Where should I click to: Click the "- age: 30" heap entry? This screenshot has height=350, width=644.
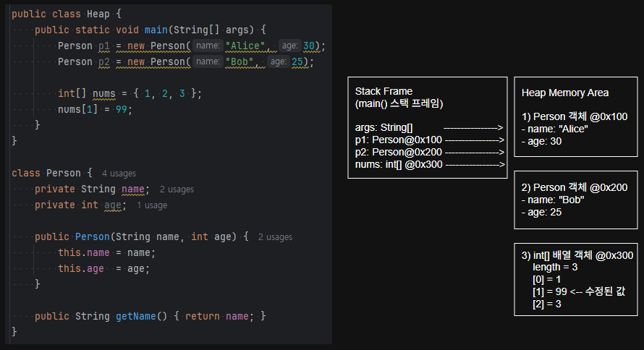[x=542, y=141]
